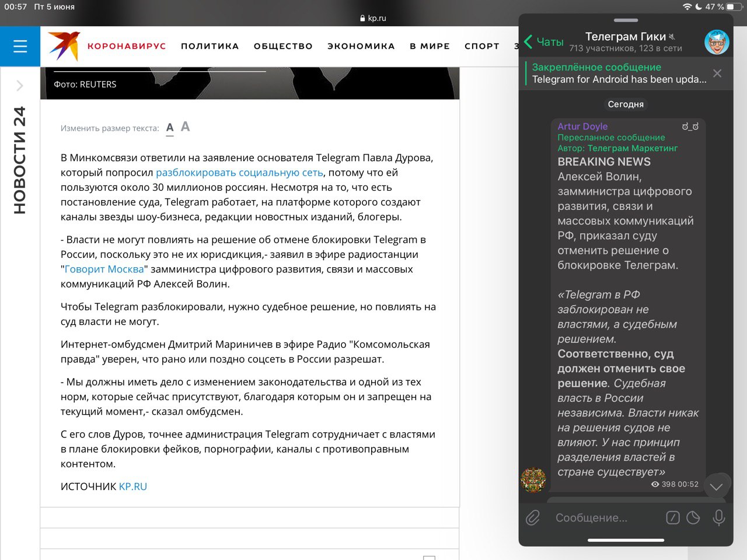Click the paragraph starting 'В Минкомсвязи ответили'
This screenshot has height=560, width=747.
click(247, 187)
